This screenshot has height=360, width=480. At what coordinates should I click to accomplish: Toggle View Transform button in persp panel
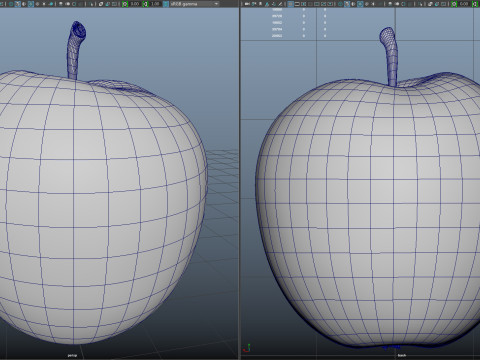tap(166, 4)
